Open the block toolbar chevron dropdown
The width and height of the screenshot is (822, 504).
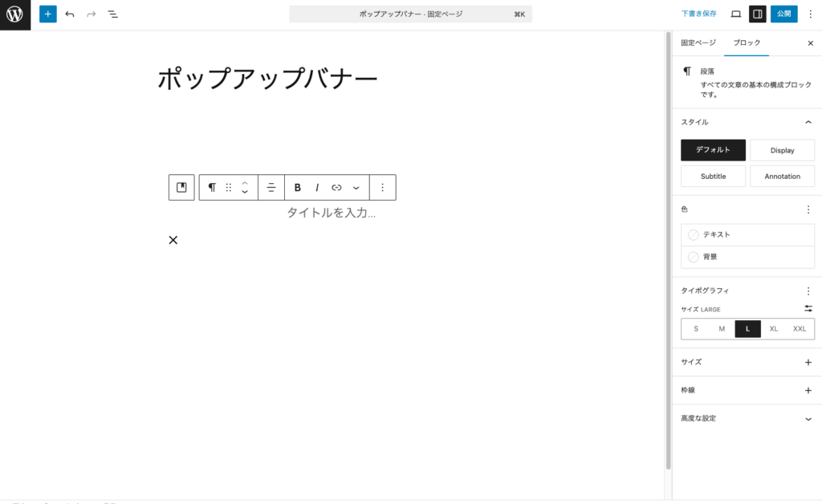(356, 187)
